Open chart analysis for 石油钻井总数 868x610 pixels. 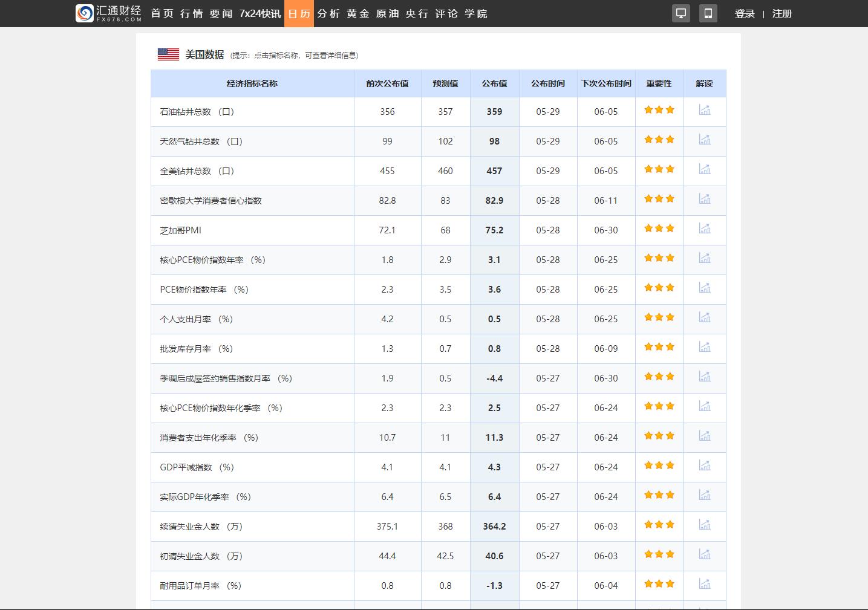pyautogui.click(x=704, y=110)
